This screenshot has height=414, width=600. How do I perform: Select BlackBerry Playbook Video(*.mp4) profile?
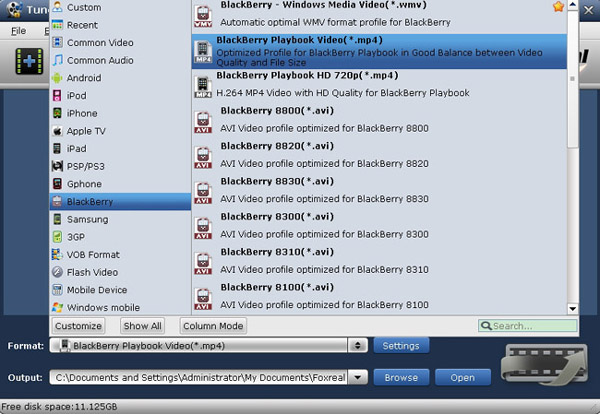[x=379, y=51]
